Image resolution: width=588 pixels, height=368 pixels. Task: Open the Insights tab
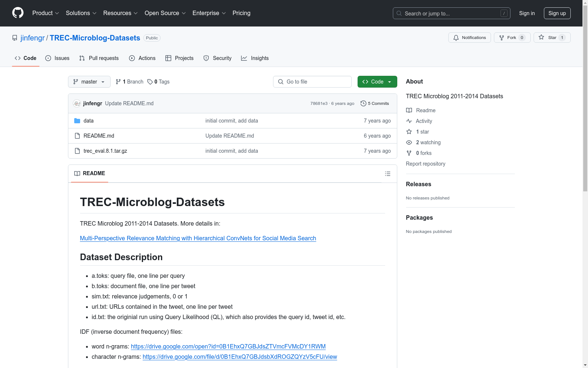pos(255,58)
